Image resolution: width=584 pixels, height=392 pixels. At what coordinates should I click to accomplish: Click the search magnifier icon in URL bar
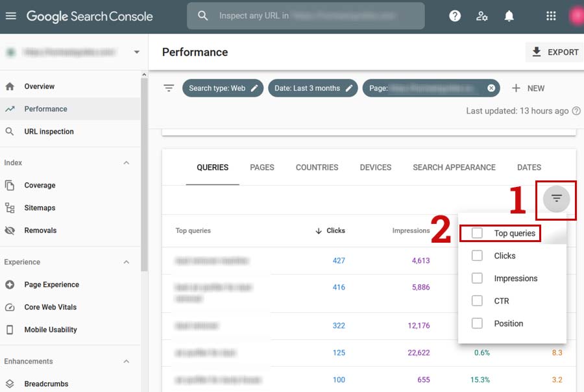[202, 16]
